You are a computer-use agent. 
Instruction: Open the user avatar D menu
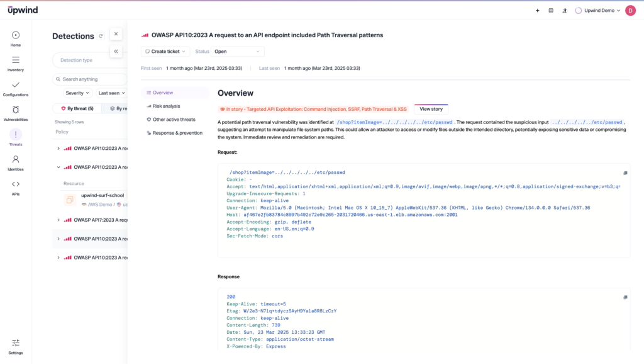pyautogui.click(x=630, y=11)
